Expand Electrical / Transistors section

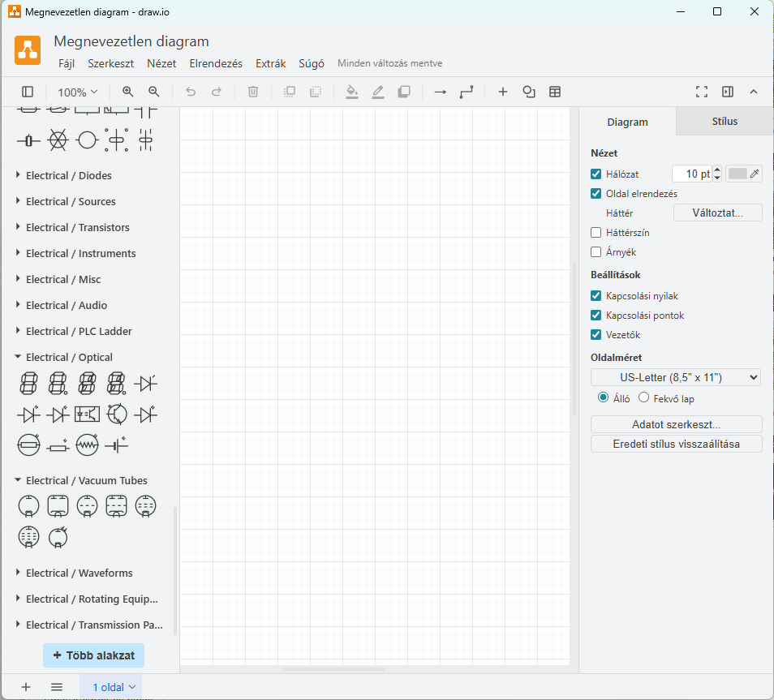pos(78,227)
